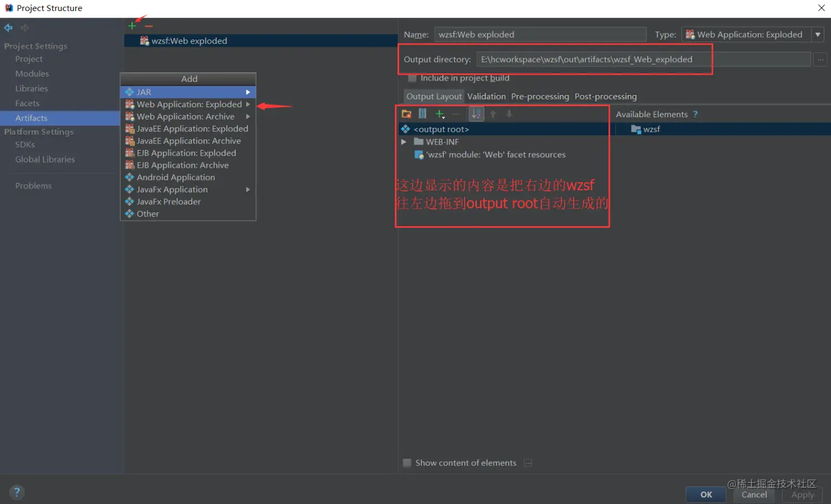Open Project settings in sidebar
Image resolution: width=831 pixels, height=504 pixels.
pyautogui.click(x=29, y=59)
